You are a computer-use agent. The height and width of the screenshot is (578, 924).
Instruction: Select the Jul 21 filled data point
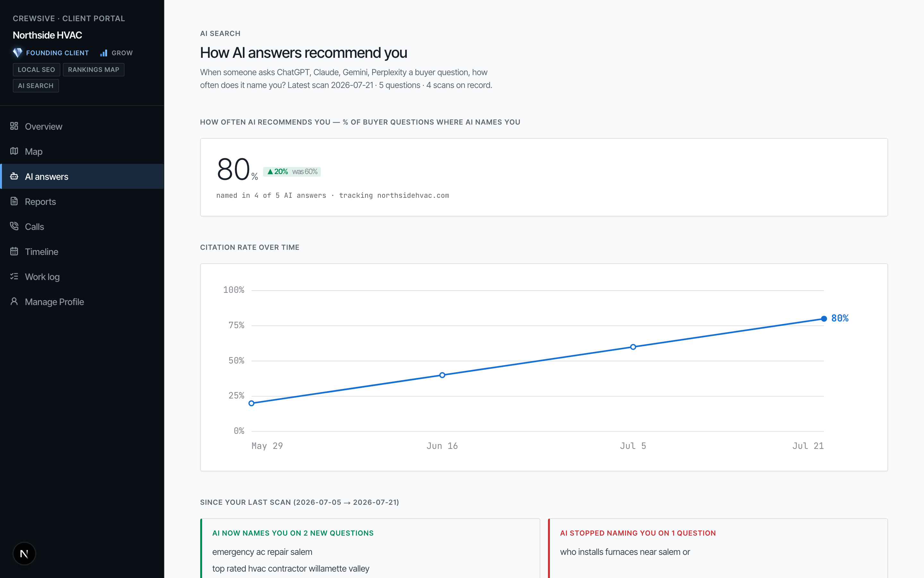(x=824, y=319)
